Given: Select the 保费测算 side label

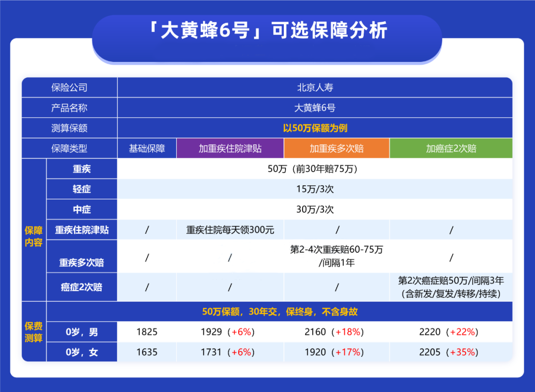Looking at the screenshot, I should tap(34, 332).
